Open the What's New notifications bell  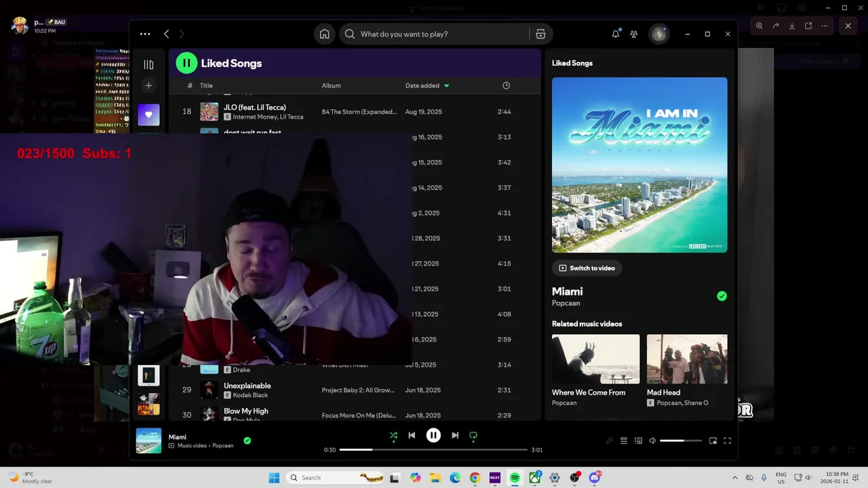pyautogui.click(x=616, y=34)
